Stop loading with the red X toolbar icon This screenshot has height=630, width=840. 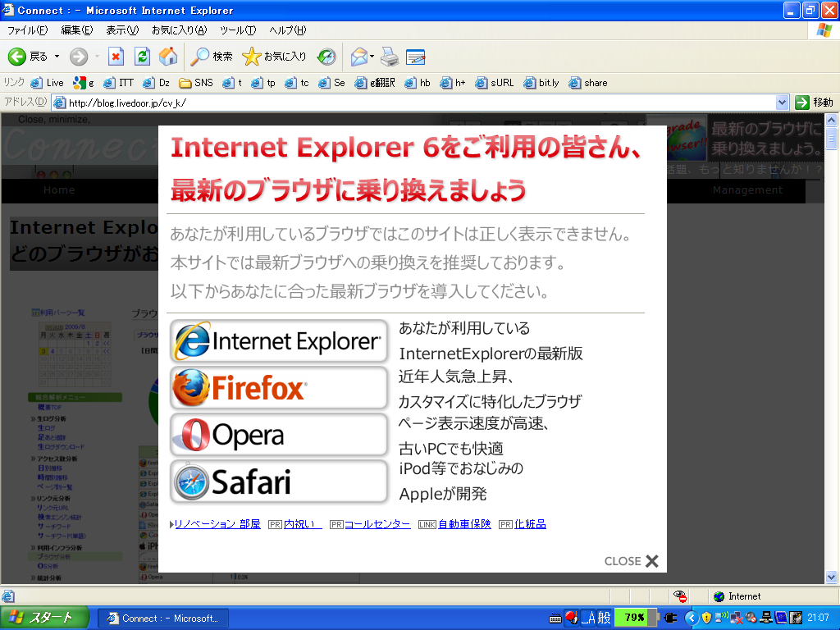pos(116,57)
